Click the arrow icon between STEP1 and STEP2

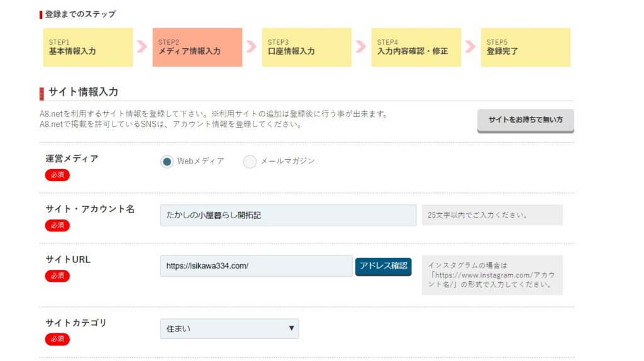pyautogui.click(x=142, y=47)
